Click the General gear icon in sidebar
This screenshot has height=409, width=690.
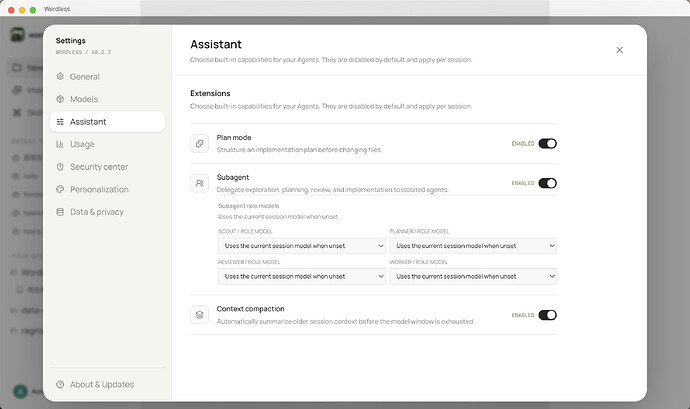(60, 77)
